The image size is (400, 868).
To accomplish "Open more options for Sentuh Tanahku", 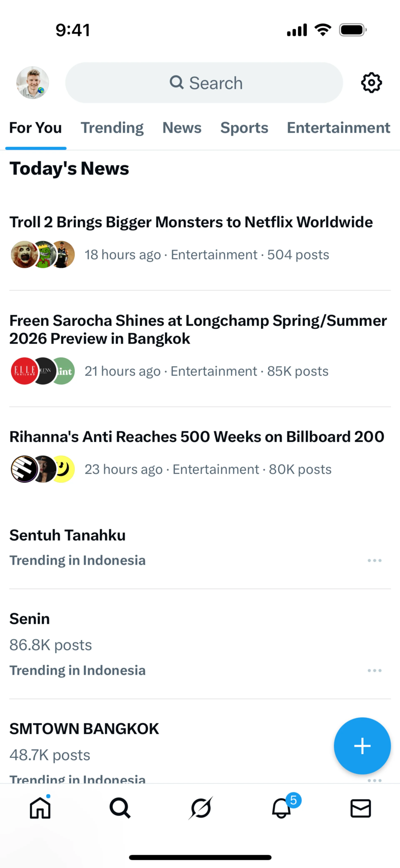I will [x=374, y=560].
